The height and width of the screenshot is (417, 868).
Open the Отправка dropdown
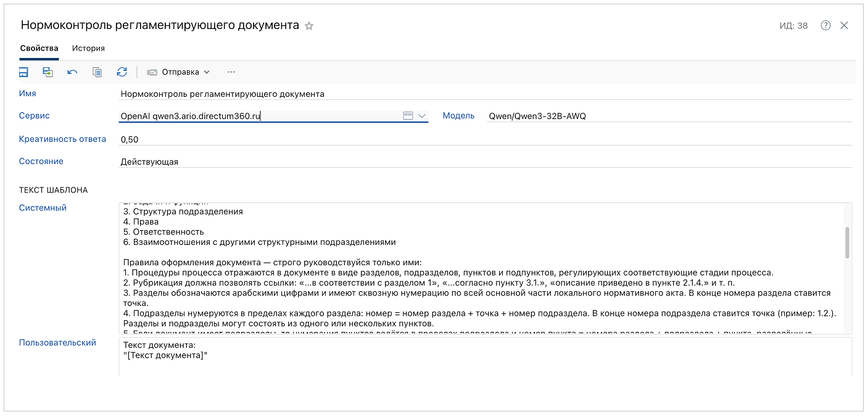pyautogui.click(x=178, y=72)
